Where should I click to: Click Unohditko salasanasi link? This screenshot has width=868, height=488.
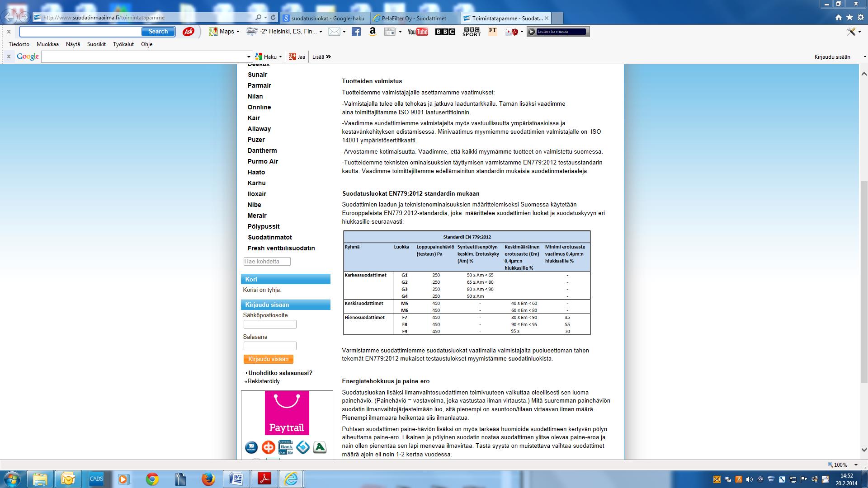coord(280,372)
